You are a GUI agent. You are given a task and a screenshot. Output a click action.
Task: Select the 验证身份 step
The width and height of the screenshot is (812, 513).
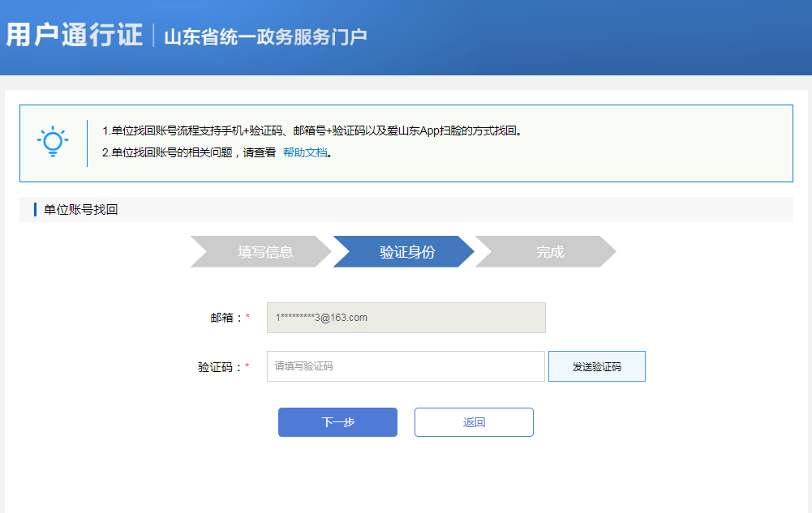[406, 252]
